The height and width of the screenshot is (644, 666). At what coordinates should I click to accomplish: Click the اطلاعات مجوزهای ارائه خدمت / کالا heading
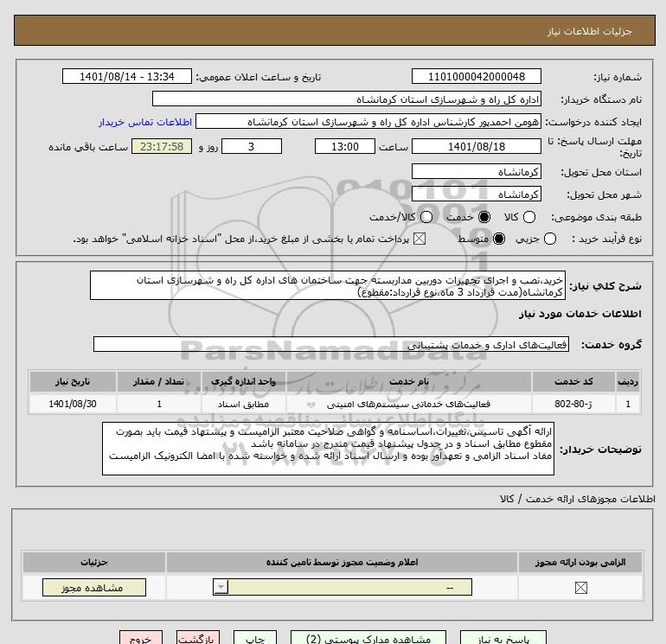(577, 499)
